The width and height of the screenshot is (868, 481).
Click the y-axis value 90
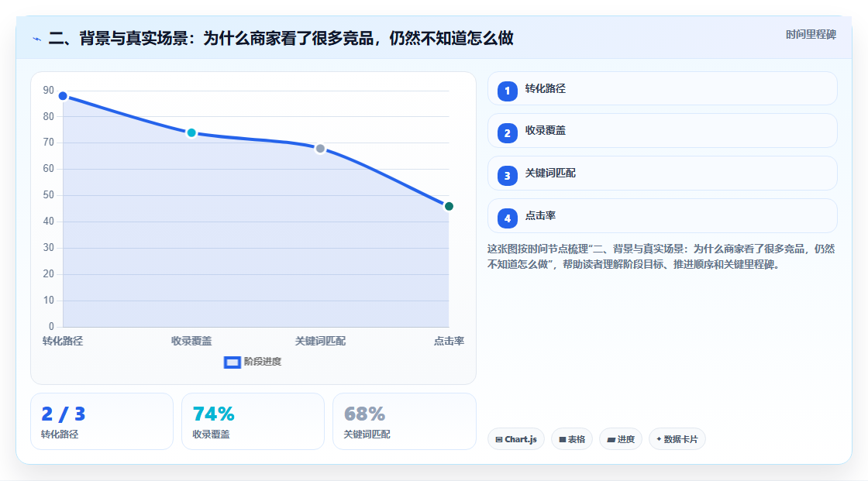(x=49, y=90)
